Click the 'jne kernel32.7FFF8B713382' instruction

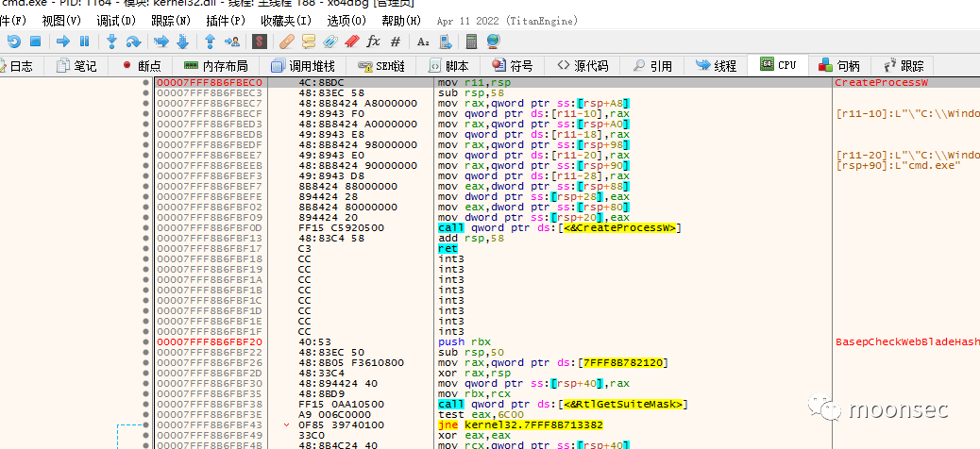click(520, 424)
